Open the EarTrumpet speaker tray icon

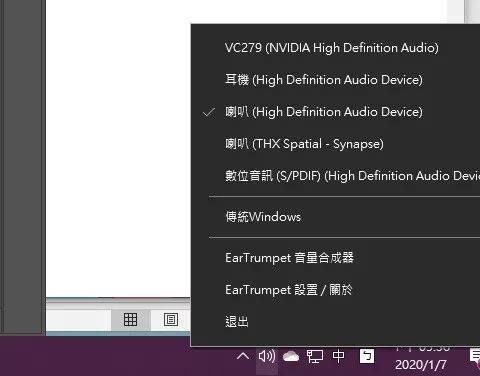[267, 356]
